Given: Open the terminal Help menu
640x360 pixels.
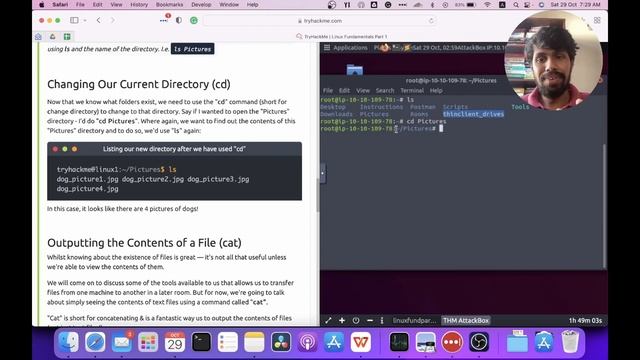Looking at the screenshot, I should (x=436, y=91).
